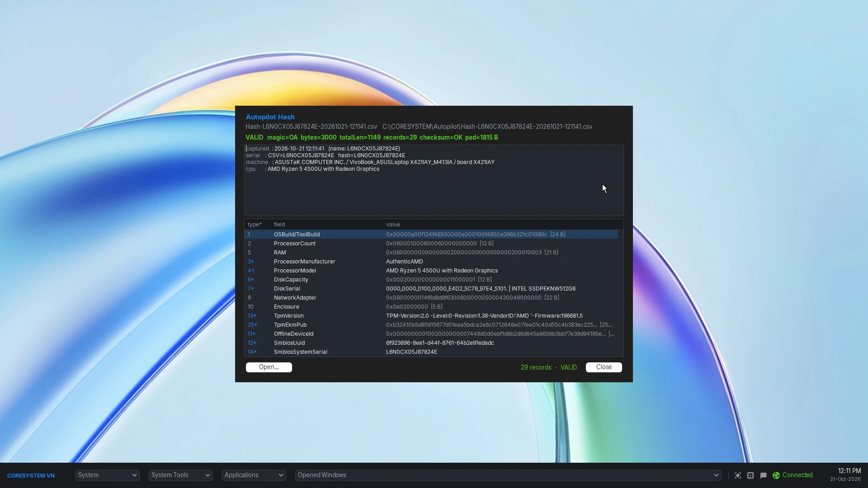Open the Opened Windows dropdown
The image size is (868, 488).
click(x=508, y=475)
